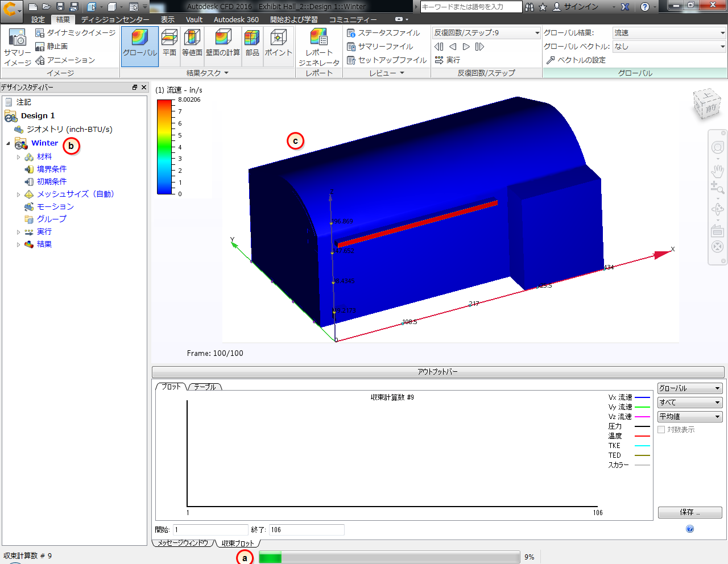This screenshot has width=728, height=564.
Task: Activate the pan hand navigation tool
Action: [717, 170]
